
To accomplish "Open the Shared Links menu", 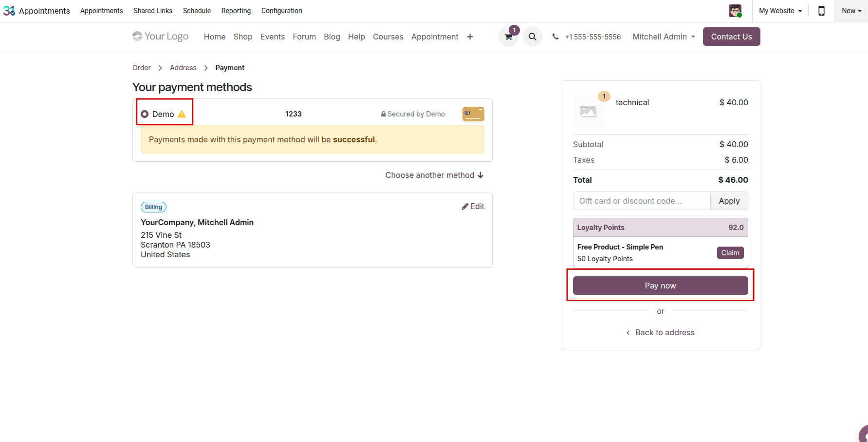I will pyautogui.click(x=153, y=11).
